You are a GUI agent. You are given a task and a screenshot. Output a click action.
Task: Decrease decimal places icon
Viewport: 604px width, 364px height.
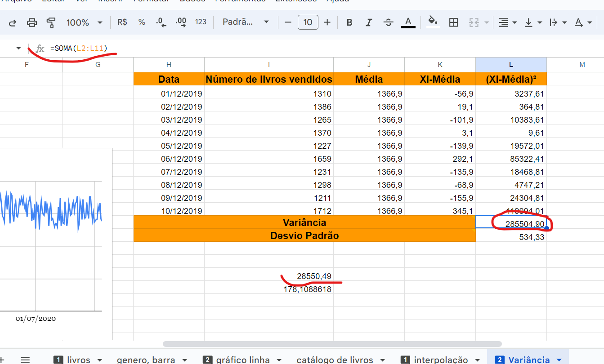pyautogui.click(x=161, y=22)
